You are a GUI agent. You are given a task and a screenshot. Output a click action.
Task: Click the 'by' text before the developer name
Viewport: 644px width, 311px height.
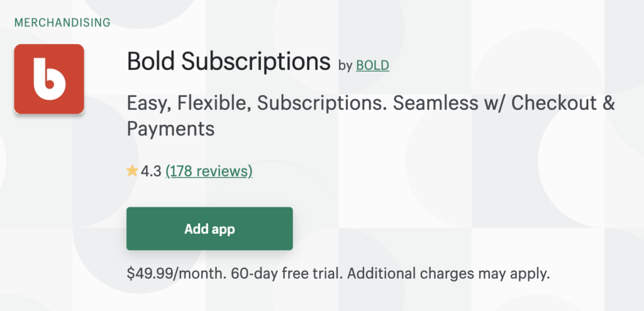(345, 65)
